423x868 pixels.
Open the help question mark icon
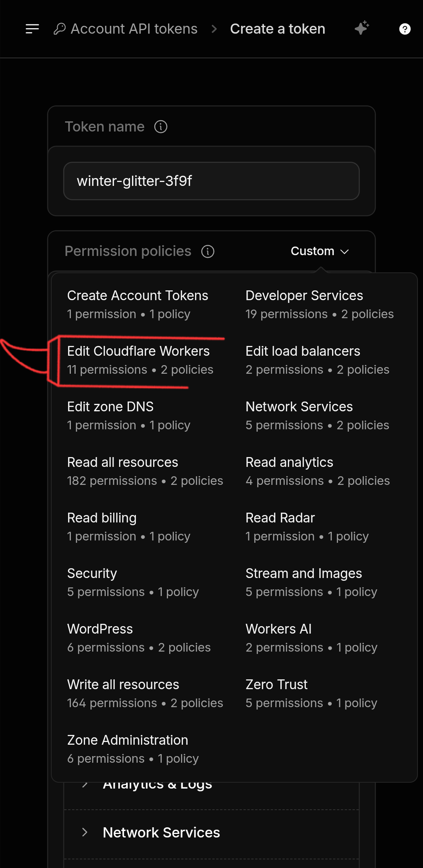coord(405,29)
